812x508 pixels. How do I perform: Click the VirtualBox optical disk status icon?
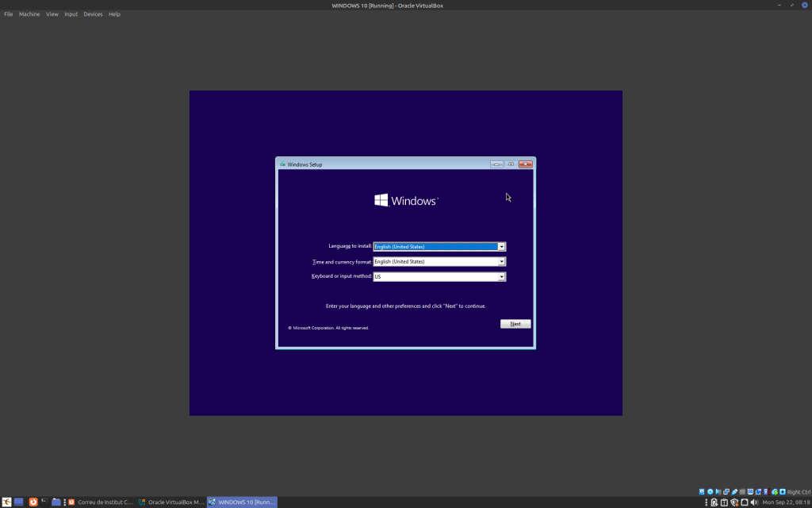pyautogui.click(x=710, y=492)
